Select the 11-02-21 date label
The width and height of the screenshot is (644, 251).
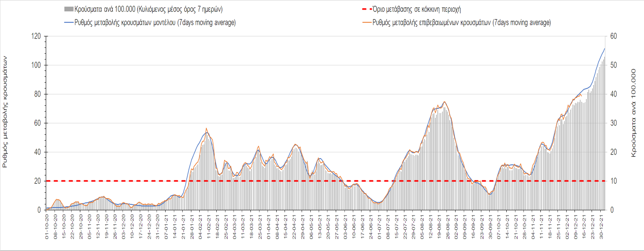click(208, 224)
